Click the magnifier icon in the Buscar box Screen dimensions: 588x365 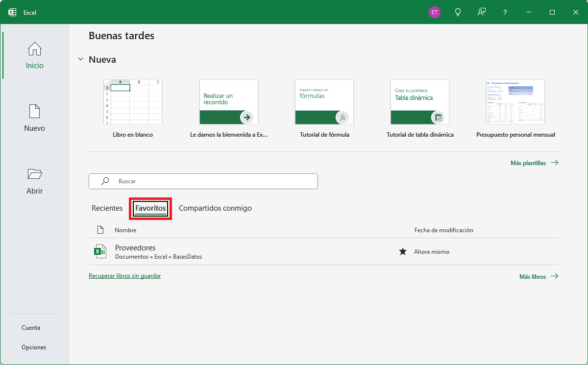click(105, 181)
